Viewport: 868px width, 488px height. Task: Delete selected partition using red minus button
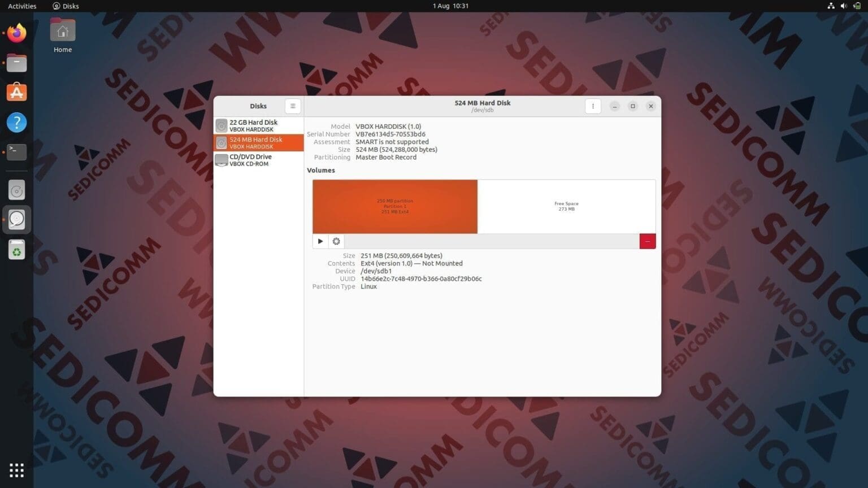point(648,241)
